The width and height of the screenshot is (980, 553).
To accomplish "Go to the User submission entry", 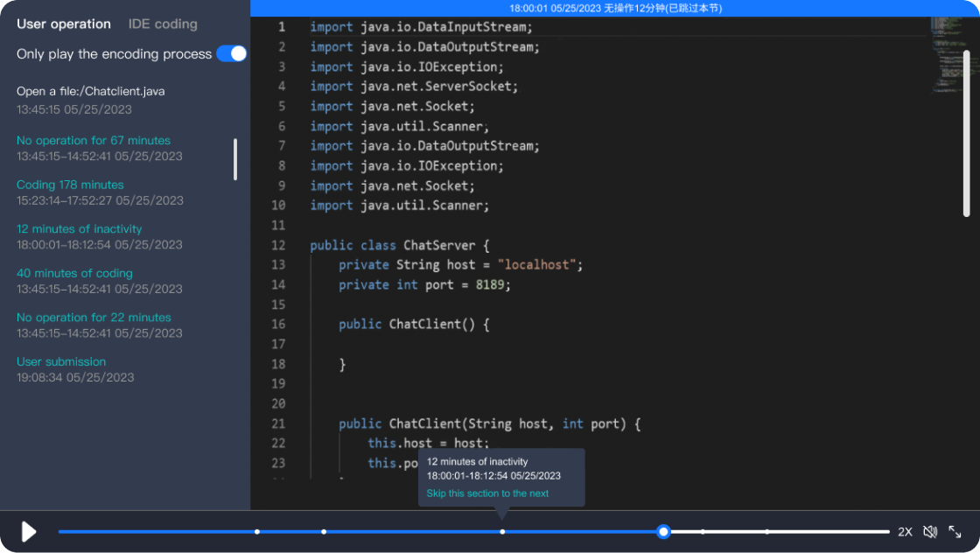I will click(x=61, y=361).
